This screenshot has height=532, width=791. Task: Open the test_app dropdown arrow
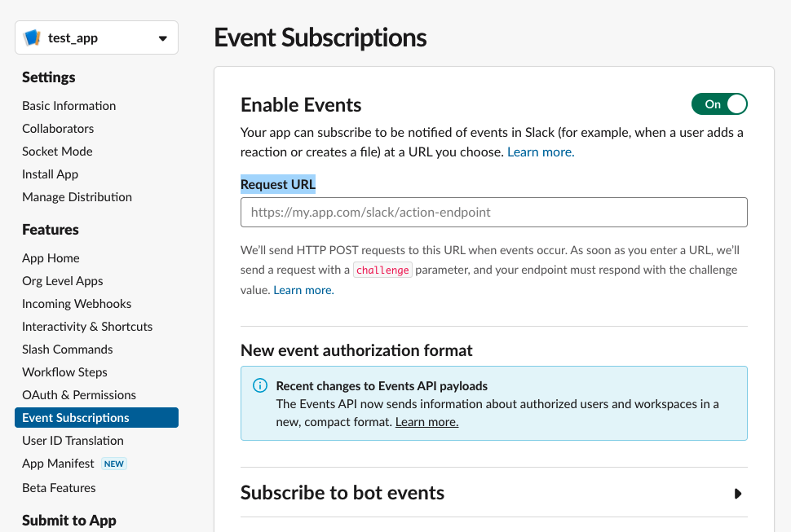162,38
